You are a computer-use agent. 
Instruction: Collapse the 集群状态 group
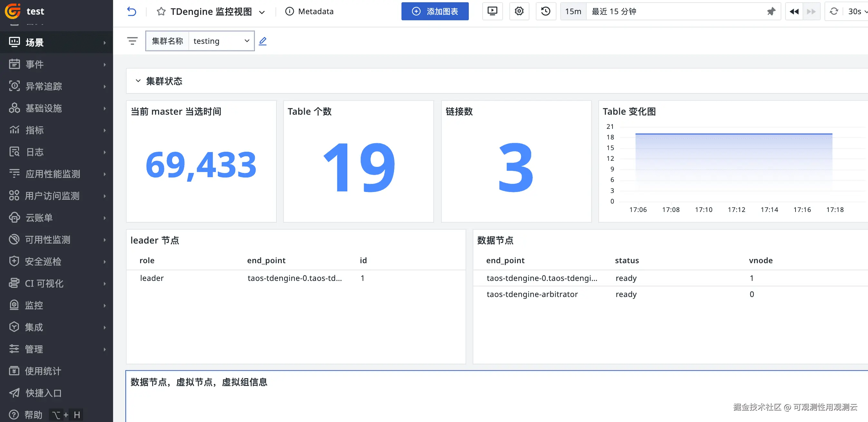point(138,81)
